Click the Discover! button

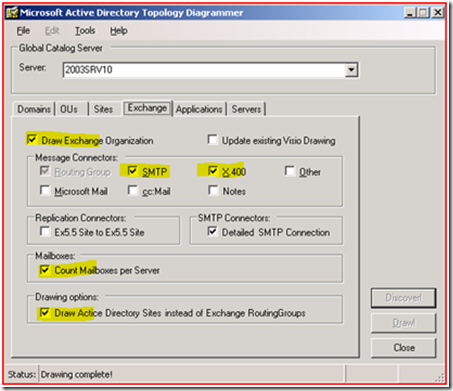pos(403,298)
